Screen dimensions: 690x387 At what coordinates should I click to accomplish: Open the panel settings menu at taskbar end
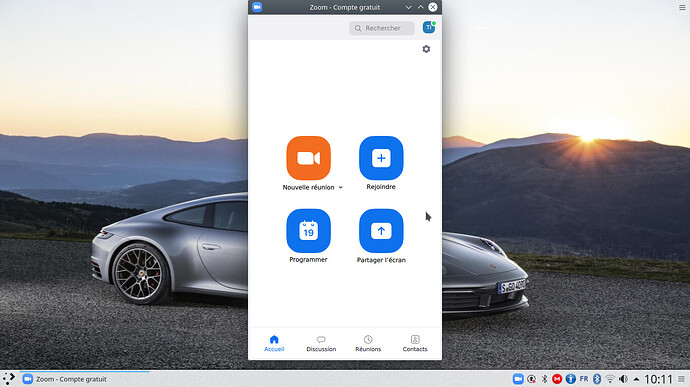point(681,379)
